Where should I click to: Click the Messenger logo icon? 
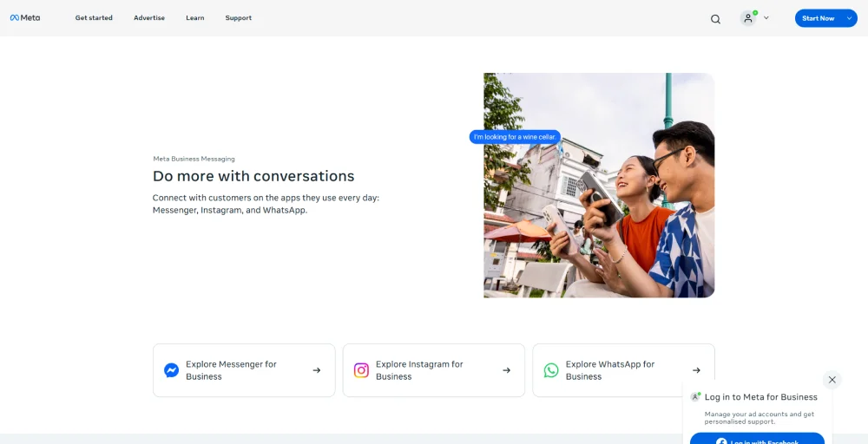171,370
